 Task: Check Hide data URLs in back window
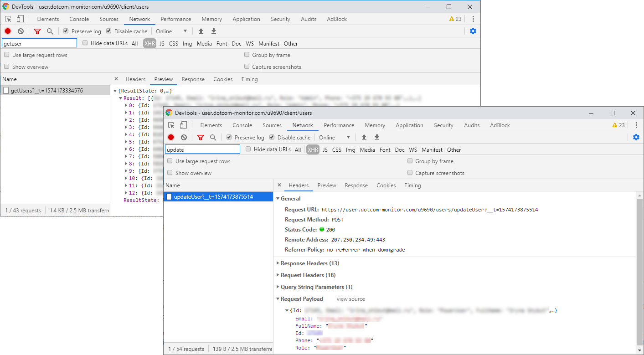click(x=85, y=43)
